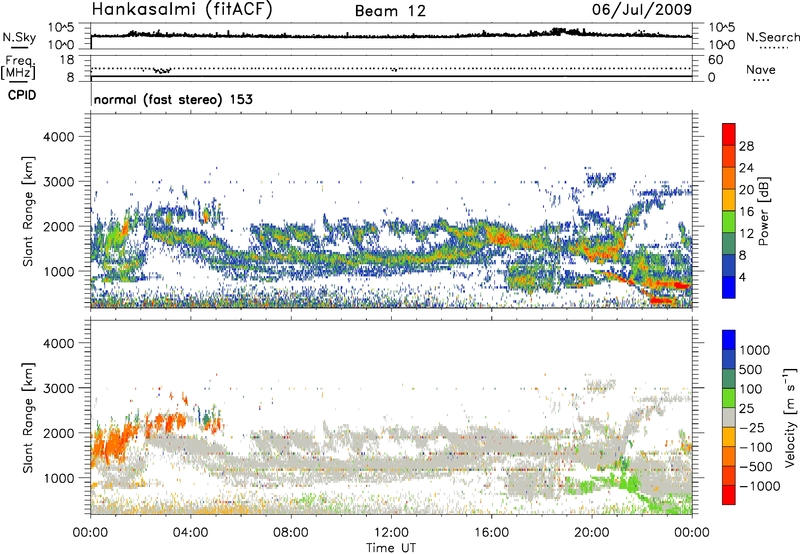Image resolution: width=800 pixels, height=554 pixels.
Task: Click the 'Beam 12' label
Action: coord(390,11)
